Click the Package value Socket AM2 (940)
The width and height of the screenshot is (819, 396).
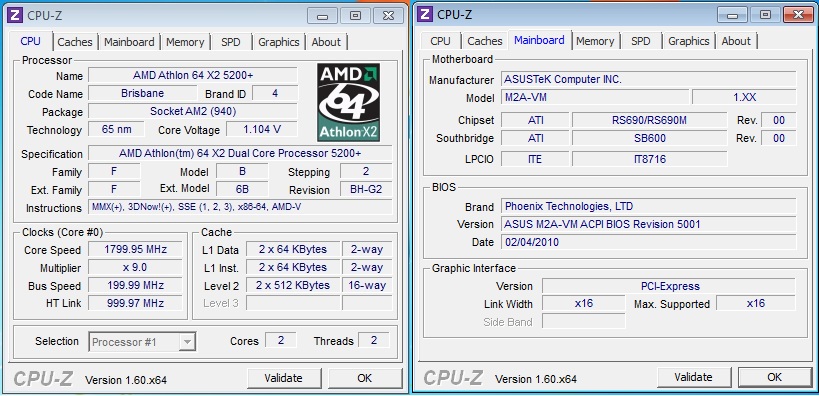(x=193, y=111)
